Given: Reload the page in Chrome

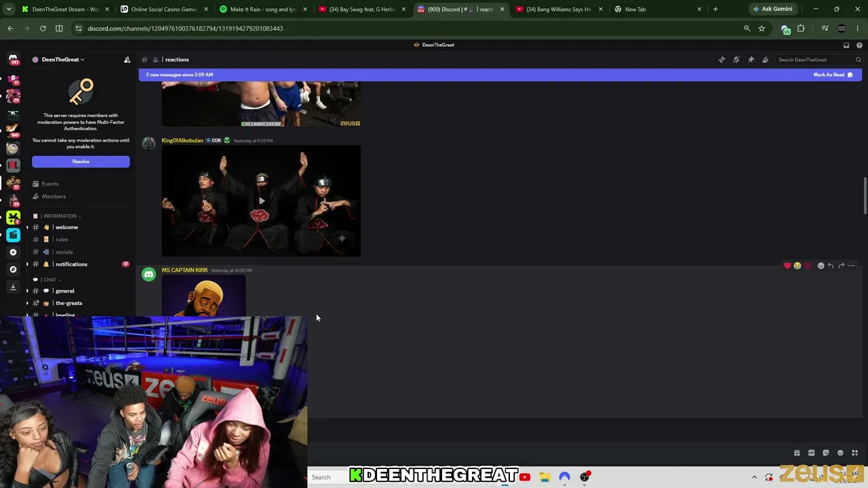Looking at the screenshot, I should coord(43,28).
